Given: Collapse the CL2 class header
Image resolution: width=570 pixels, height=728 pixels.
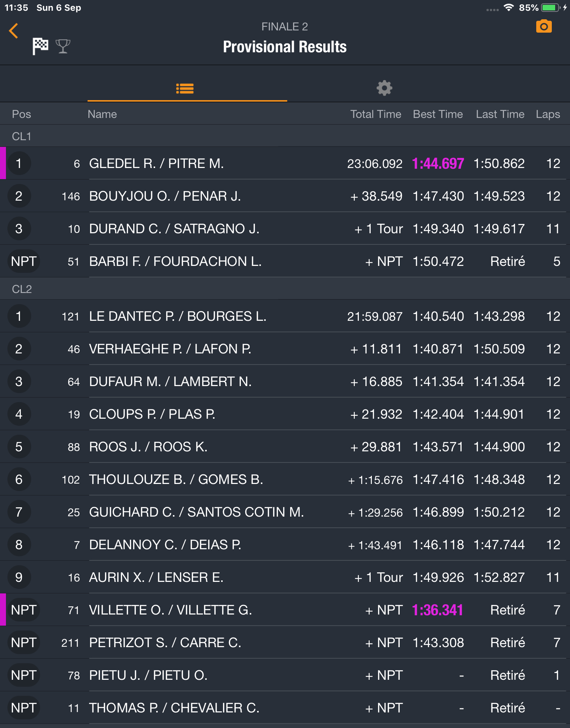Looking at the screenshot, I should (22, 289).
